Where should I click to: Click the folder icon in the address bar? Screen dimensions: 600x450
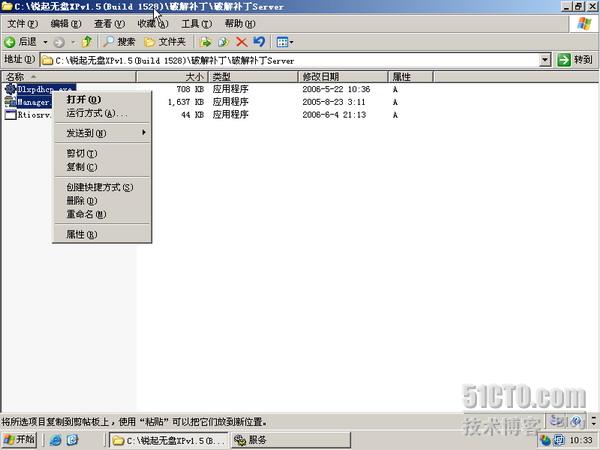click(47, 60)
